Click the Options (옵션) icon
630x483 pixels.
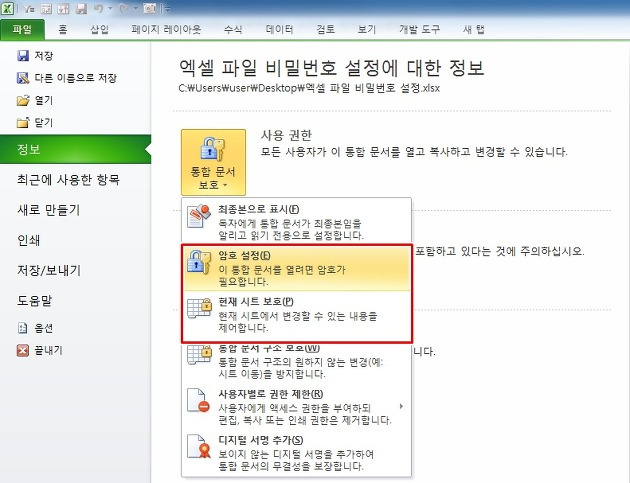pos(23,328)
